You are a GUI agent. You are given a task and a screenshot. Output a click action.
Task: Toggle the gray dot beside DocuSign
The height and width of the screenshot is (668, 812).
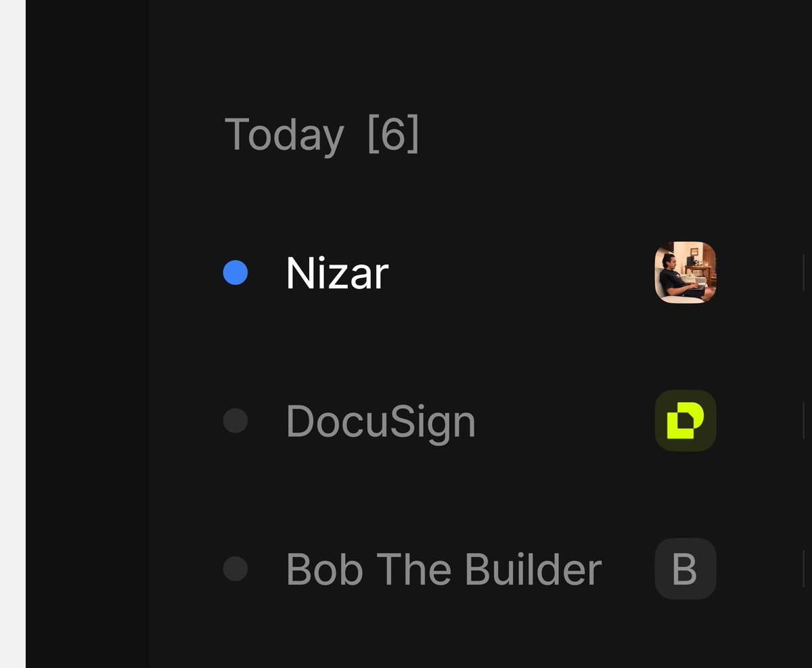[235, 420]
